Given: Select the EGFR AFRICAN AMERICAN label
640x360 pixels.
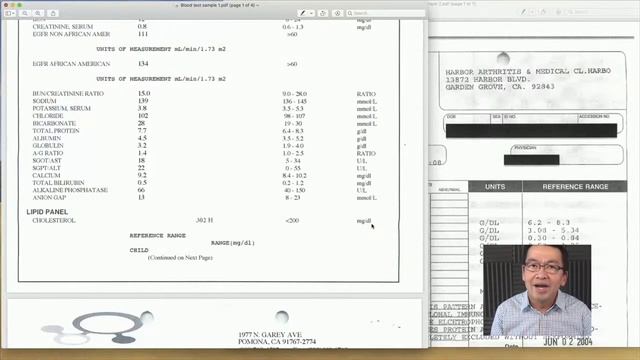Looking at the screenshot, I should [x=71, y=64].
